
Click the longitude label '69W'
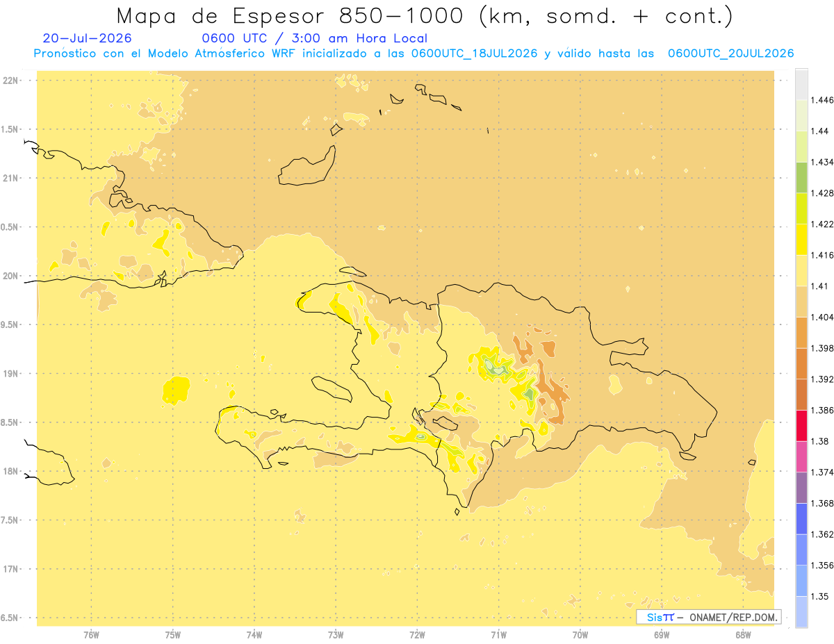pos(662,634)
